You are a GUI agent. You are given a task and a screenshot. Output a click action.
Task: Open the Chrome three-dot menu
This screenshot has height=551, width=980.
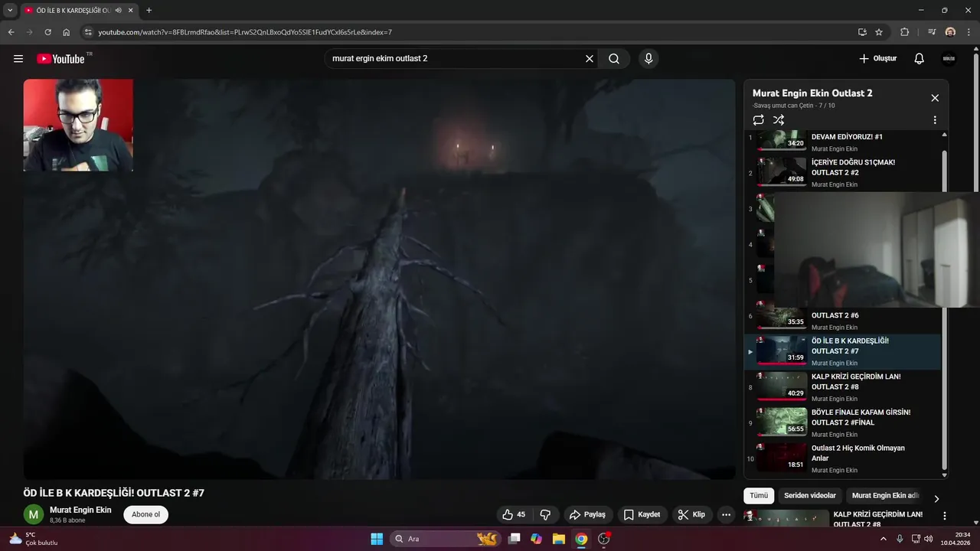(969, 32)
